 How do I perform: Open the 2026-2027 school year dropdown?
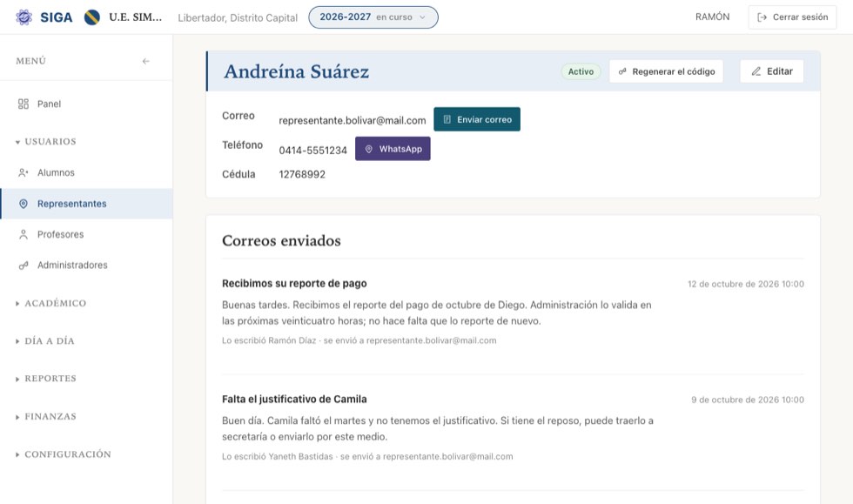[x=373, y=17]
